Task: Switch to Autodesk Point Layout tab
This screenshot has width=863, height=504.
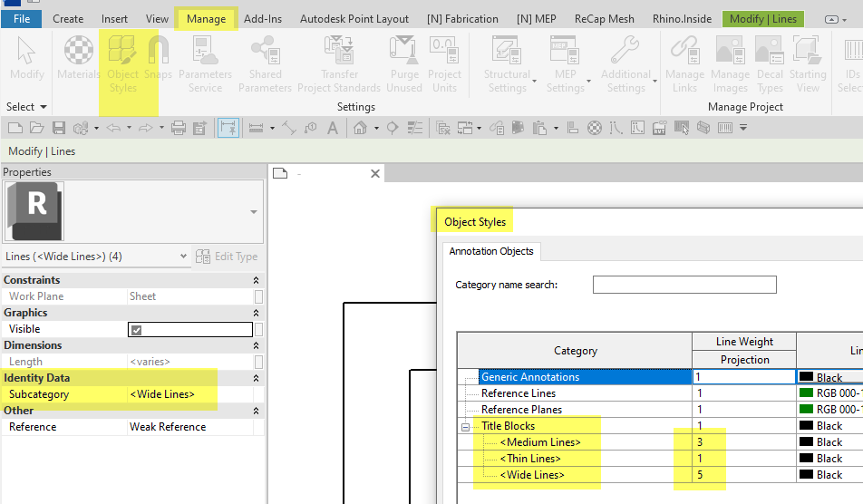Action: (x=354, y=19)
